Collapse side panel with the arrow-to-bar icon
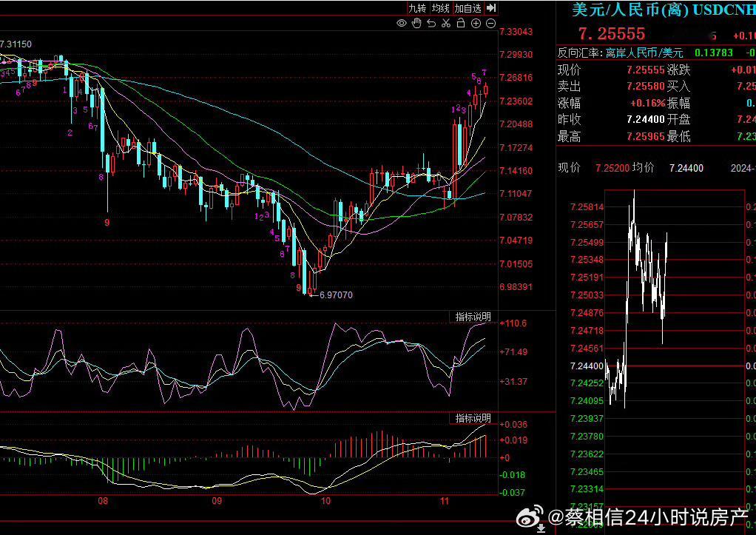The height and width of the screenshot is (535, 756). click(491, 7)
